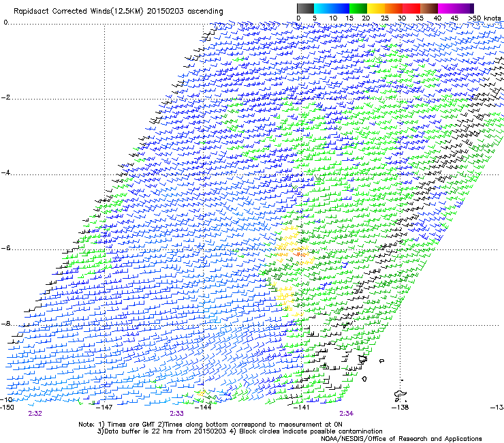Click the gray 0-5 knots color swatch

point(305,8)
